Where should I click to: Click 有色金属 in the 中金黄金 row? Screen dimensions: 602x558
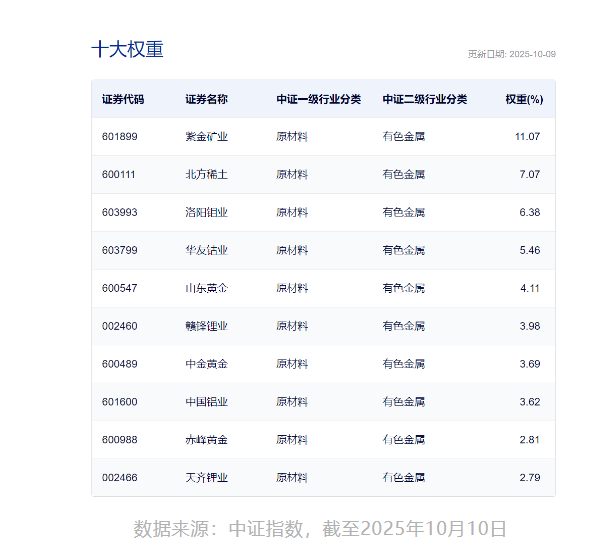click(404, 364)
